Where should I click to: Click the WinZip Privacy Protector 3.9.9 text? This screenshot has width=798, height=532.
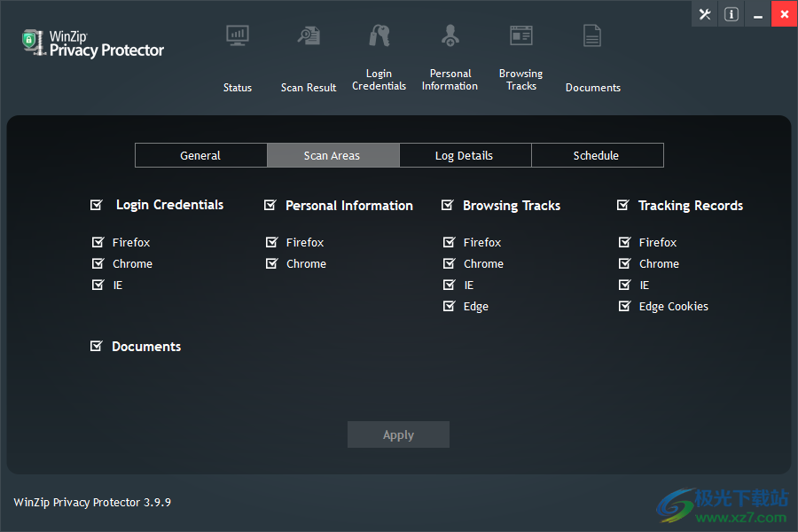pos(92,502)
